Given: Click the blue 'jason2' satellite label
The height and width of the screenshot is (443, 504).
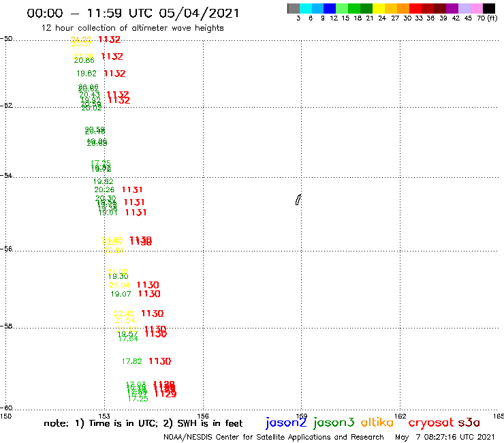Looking at the screenshot, I should pyautogui.click(x=286, y=423).
